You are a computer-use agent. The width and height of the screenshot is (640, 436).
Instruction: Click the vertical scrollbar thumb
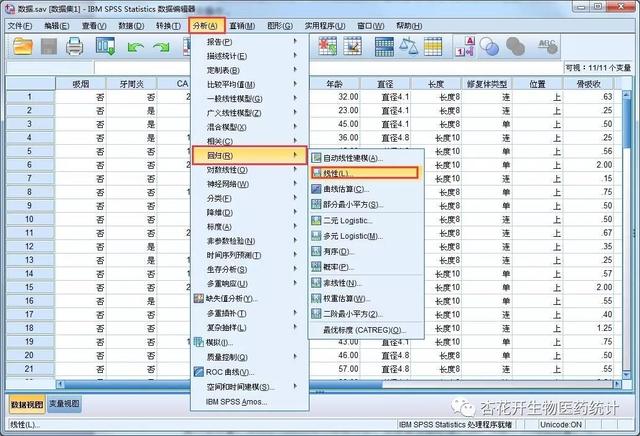(627, 124)
